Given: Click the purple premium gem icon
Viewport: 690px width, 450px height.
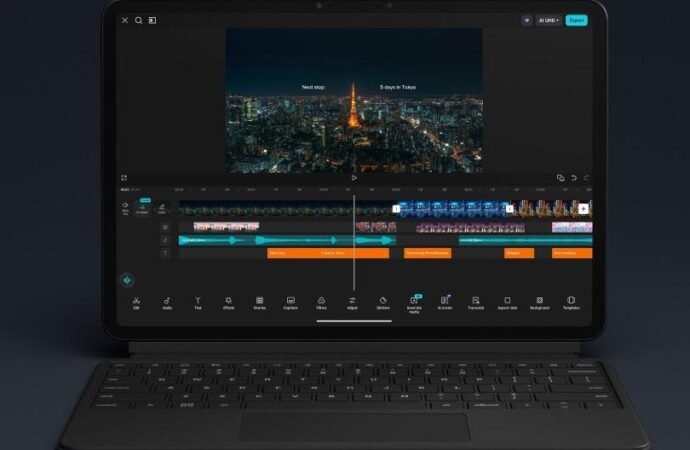Looking at the screenshot, I should [x=527, y=21].
